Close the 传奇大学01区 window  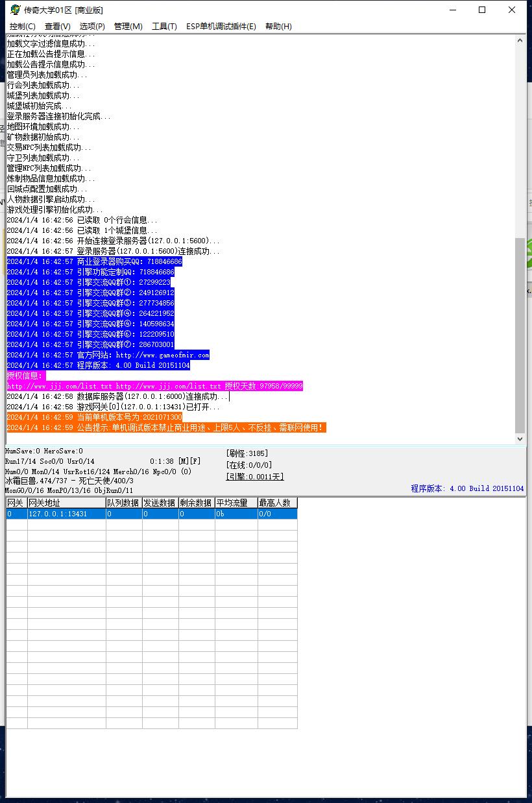tap(512, 10)
